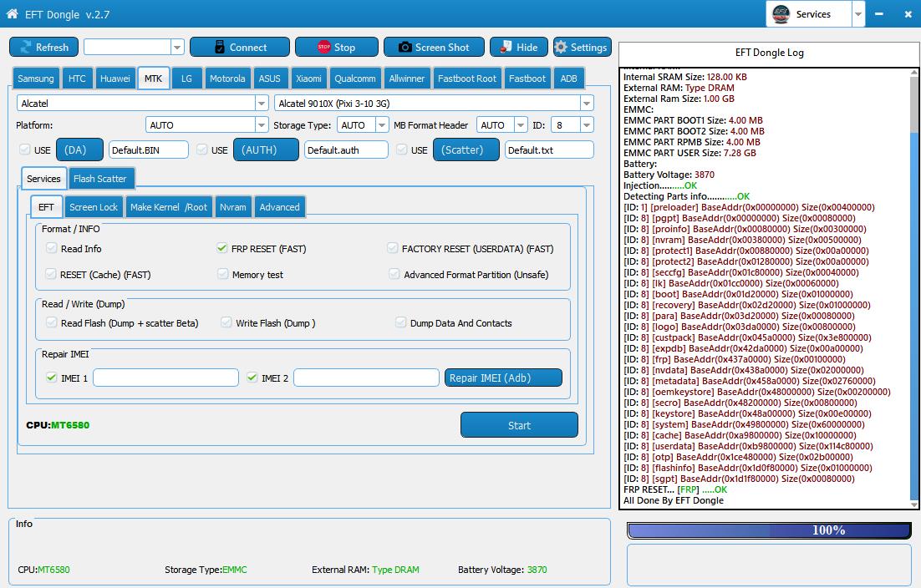Image resolution: width=921 pixels, height=588 pixels.
Task: Expand the Services dropdown arrow
Action: (858, 14)
